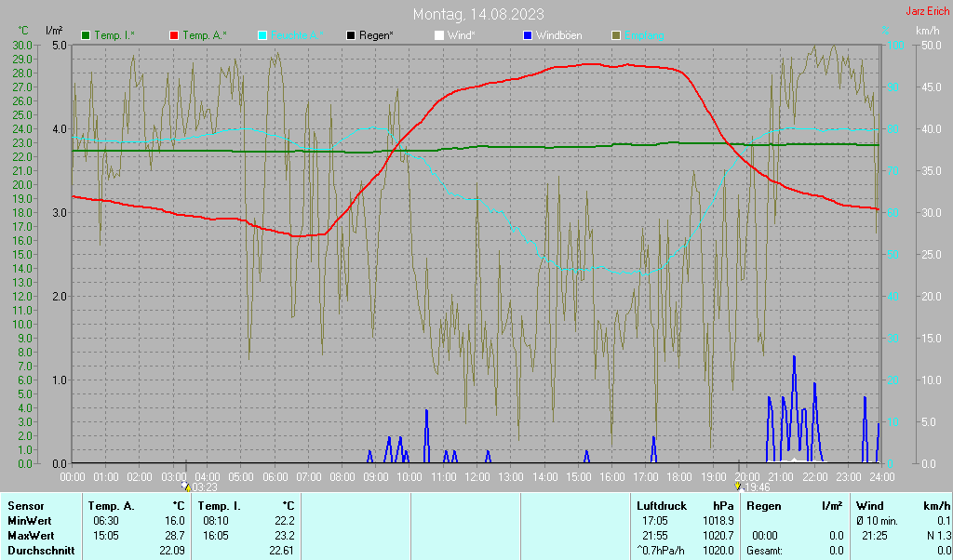The width and height of the screenshot is (953, 560).
Task: Click the '%' humidity axis unit label
Action: tap(885, 31)
